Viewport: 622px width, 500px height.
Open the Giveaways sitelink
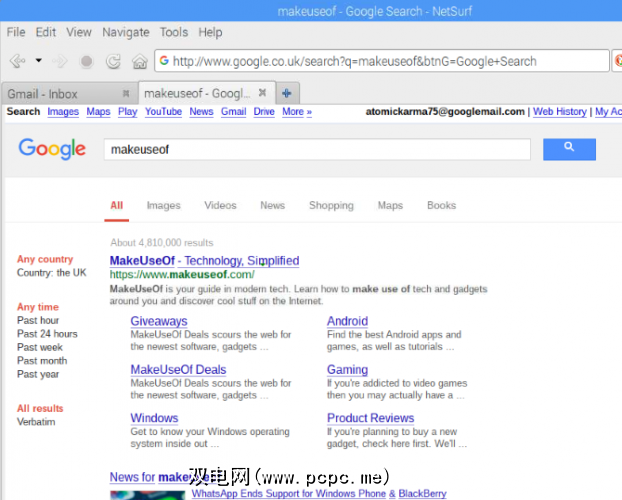pos(159,321)
